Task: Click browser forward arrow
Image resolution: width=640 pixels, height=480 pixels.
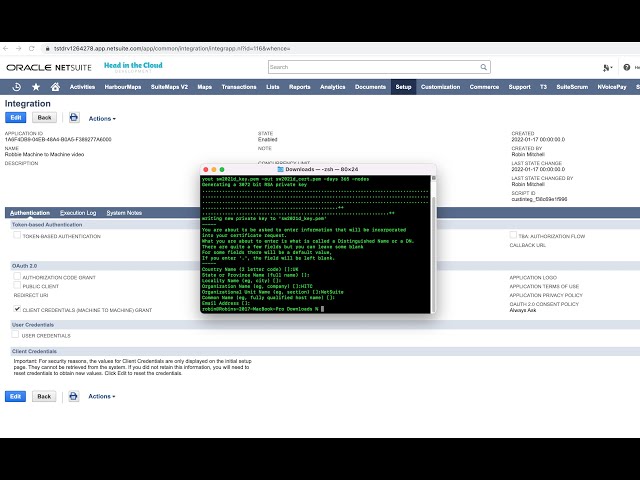Action: (18, 48)
